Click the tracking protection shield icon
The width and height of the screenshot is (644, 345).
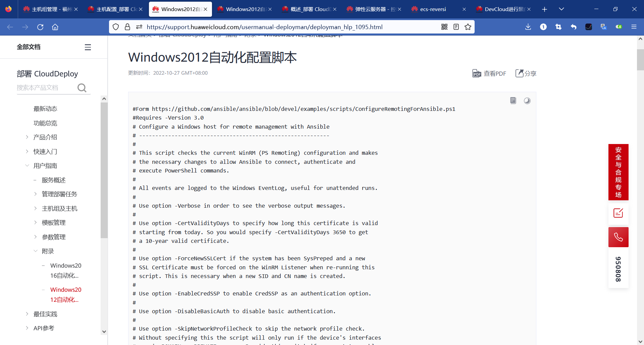click(x=115, y=27)
